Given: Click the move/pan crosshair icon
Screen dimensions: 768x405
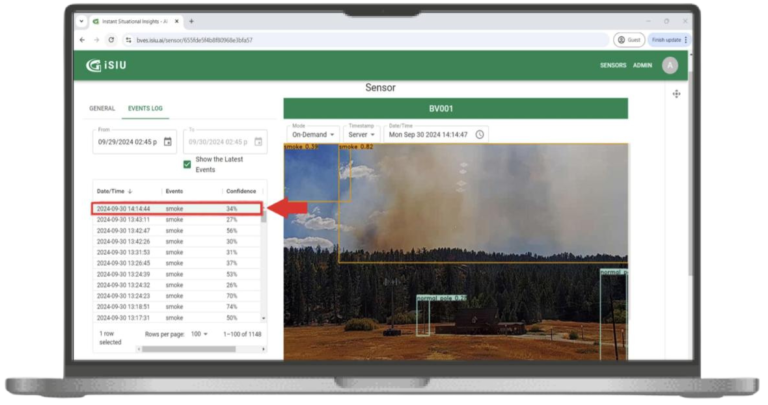Looking at the screenshot, I should tap(677, 93).
